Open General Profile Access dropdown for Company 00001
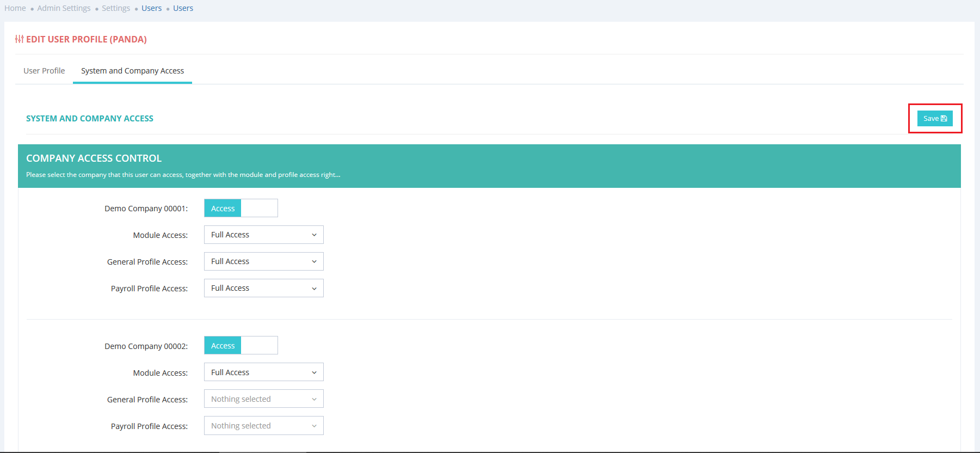Image resolution: width=980 pixels, height=453 pixels. (263, 261)
